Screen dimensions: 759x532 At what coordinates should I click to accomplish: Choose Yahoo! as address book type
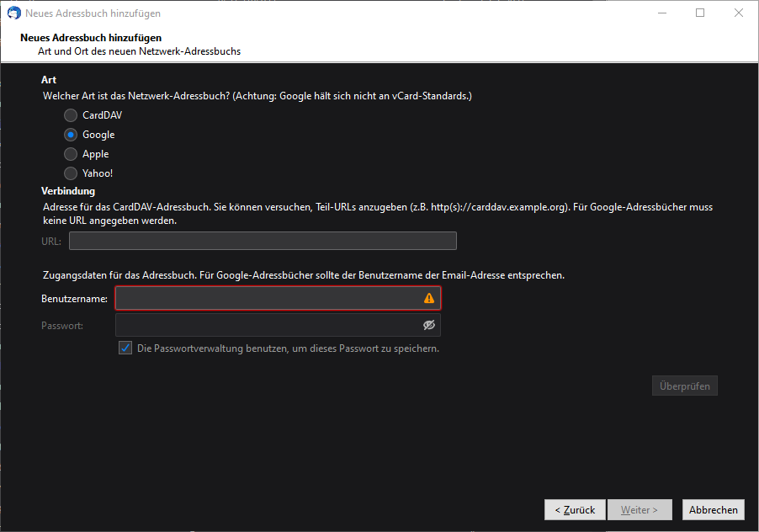71,173
